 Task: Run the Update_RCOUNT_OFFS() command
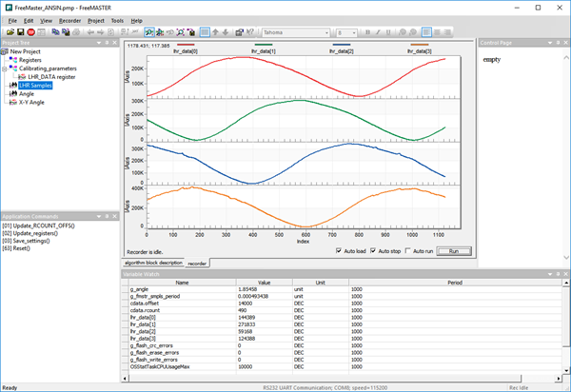pos(38,225)
